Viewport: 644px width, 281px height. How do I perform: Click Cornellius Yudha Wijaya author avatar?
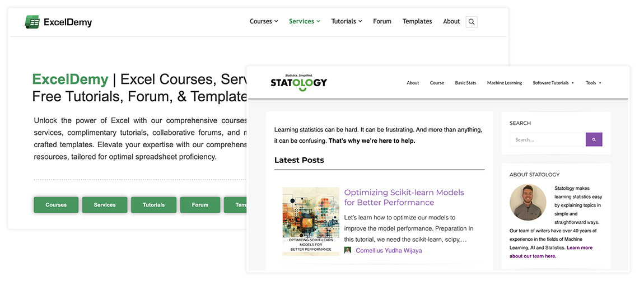(347, 250)
